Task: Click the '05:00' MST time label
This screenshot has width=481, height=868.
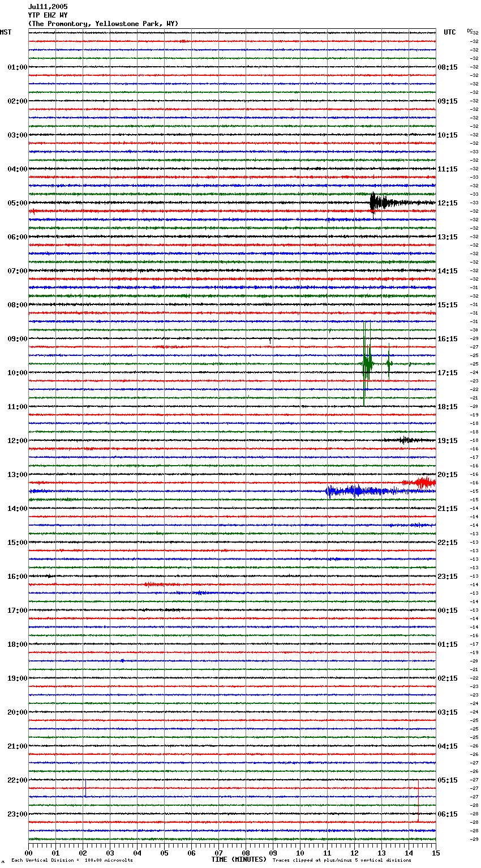Action: coord(18,203)
